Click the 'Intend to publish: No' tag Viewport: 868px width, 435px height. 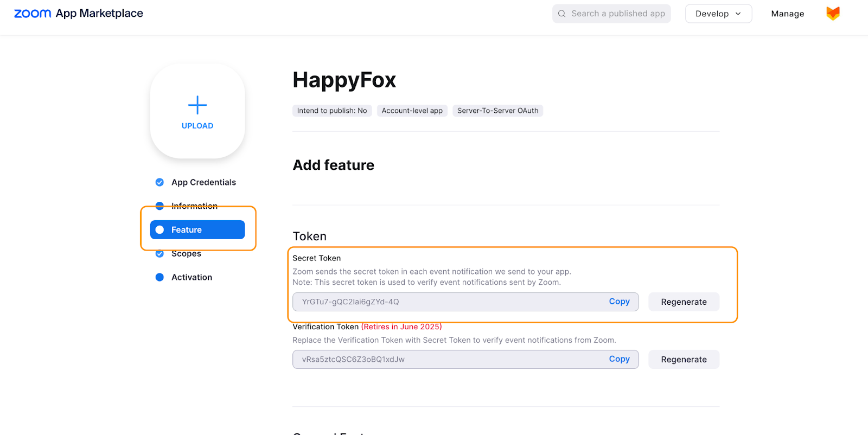pos(332,111)
